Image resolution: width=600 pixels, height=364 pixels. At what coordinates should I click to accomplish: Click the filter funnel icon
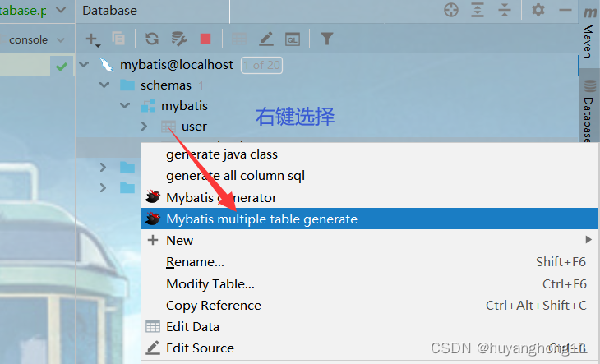pos(327,39)
